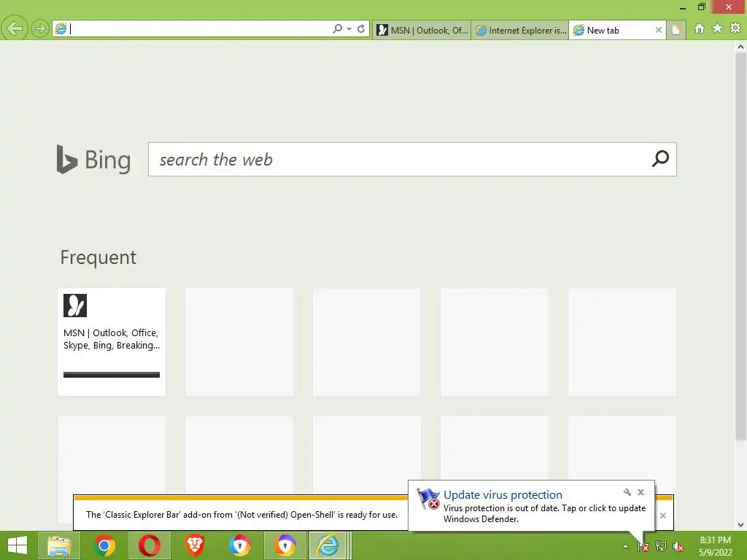The image size is (747, 560).
Task: Click the page scrollbar up arrow
Action: click(740, 47)
